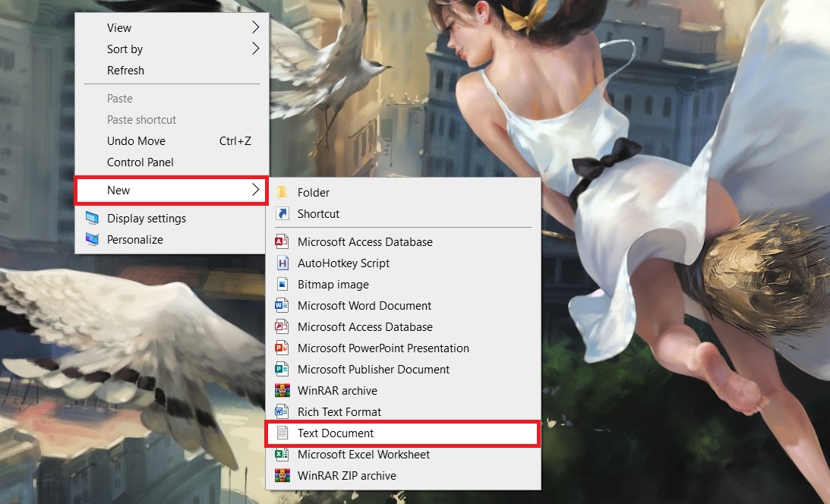Viewport: 830px width, 504px height.
Task: Click the WinRAR archive icon
Action: pyautogui.click(x=282, y=391)
